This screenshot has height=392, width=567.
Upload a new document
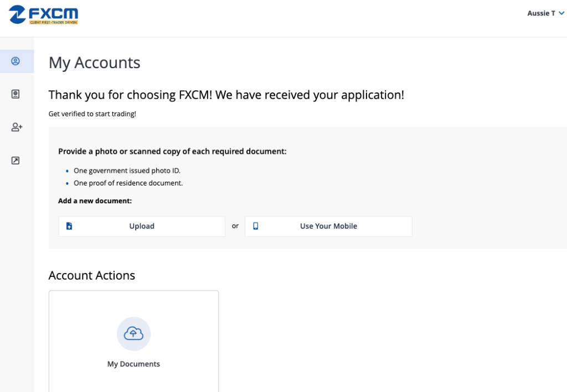pyautogui.click(x=142, y=226)
